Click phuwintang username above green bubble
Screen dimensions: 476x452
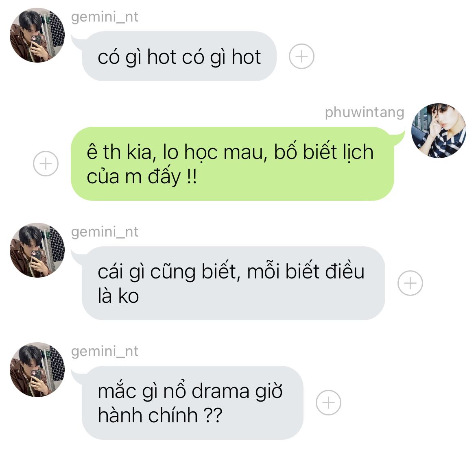point(365,113)
